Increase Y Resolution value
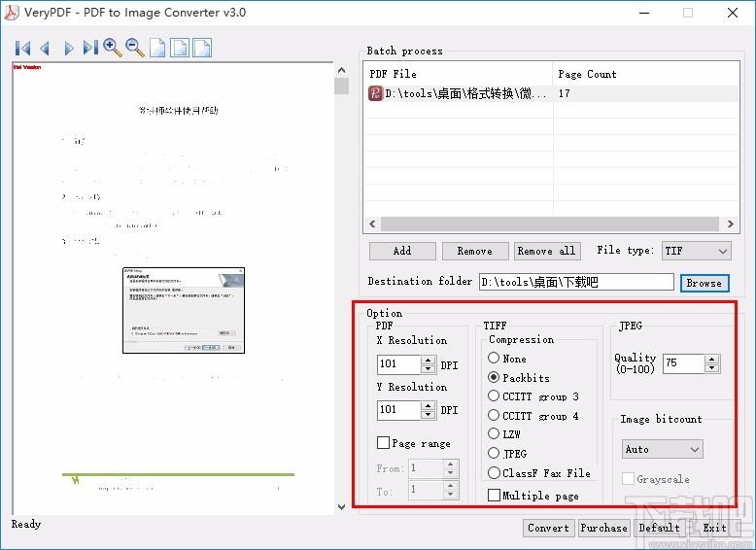 pos(429,405)
